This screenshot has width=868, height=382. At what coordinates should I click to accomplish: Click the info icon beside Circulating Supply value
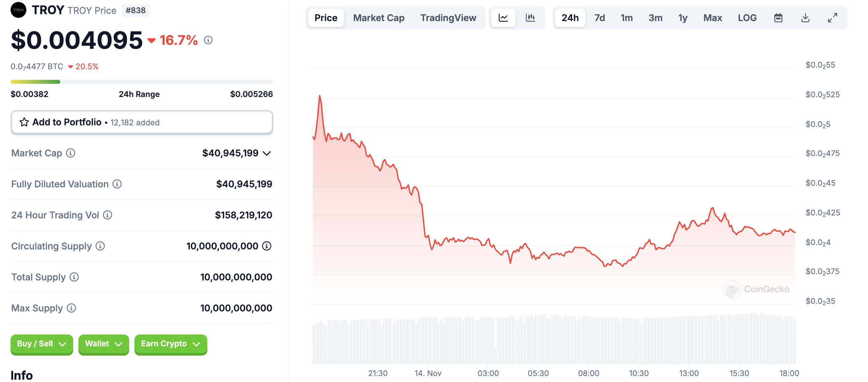click(x=267, y=246)
